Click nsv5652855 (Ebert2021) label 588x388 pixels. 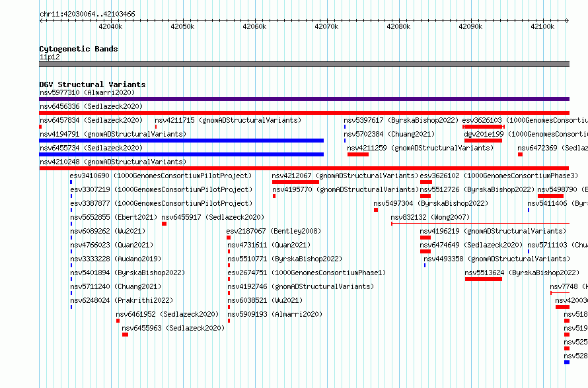pyautogui.click(x=114, y=217)
